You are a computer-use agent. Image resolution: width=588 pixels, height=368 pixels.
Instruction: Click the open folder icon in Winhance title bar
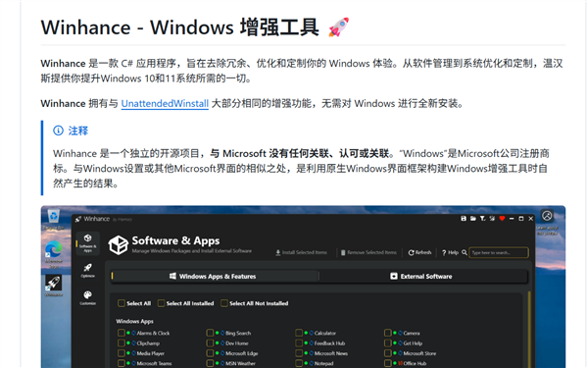coord(473,219)
